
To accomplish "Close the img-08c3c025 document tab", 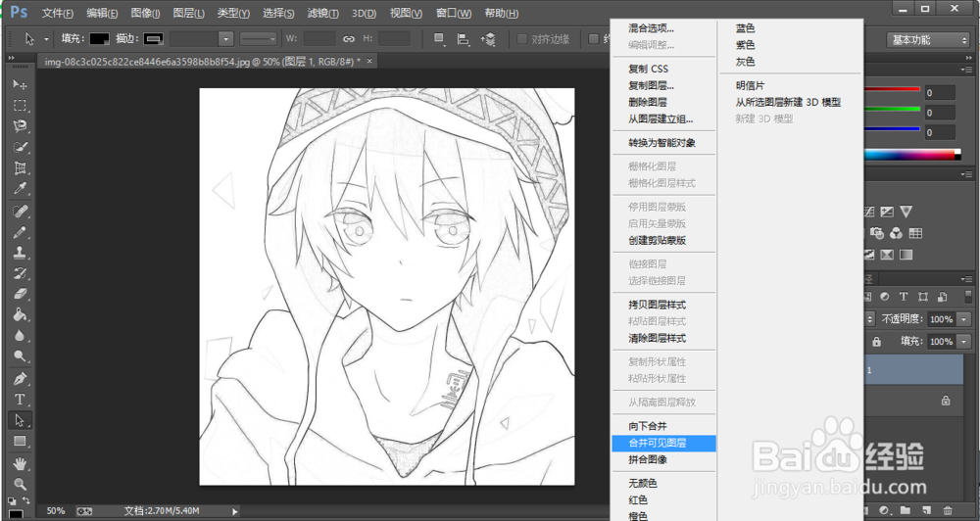I will click(369, 62).
